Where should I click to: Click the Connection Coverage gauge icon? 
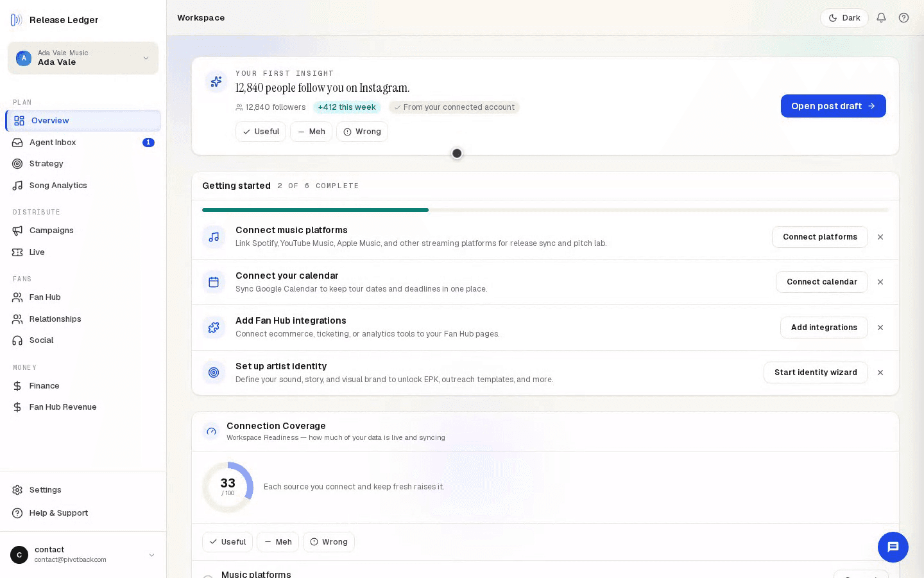click(211, 432)
